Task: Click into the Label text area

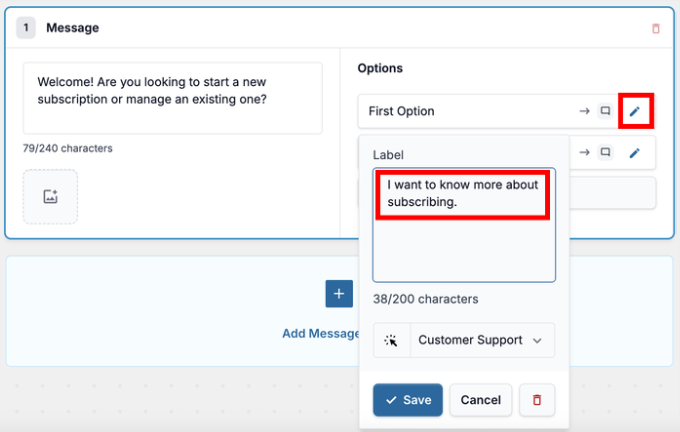Action: [x=463, y=240]
